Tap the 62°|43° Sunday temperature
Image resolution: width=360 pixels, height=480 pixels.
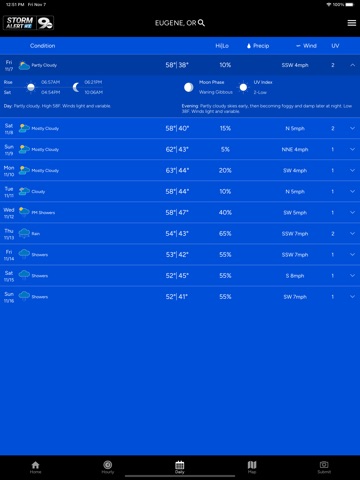click(x=177, y=149)
